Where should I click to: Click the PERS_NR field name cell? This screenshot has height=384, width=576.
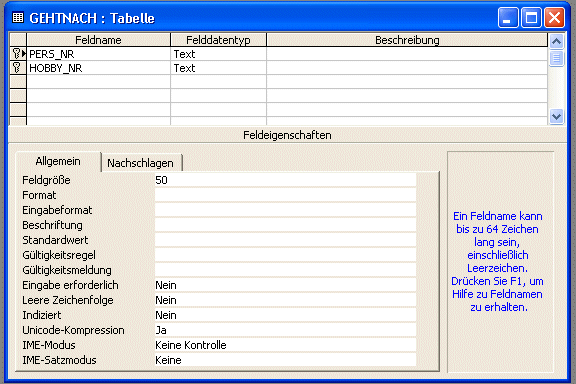pos(98,54)
